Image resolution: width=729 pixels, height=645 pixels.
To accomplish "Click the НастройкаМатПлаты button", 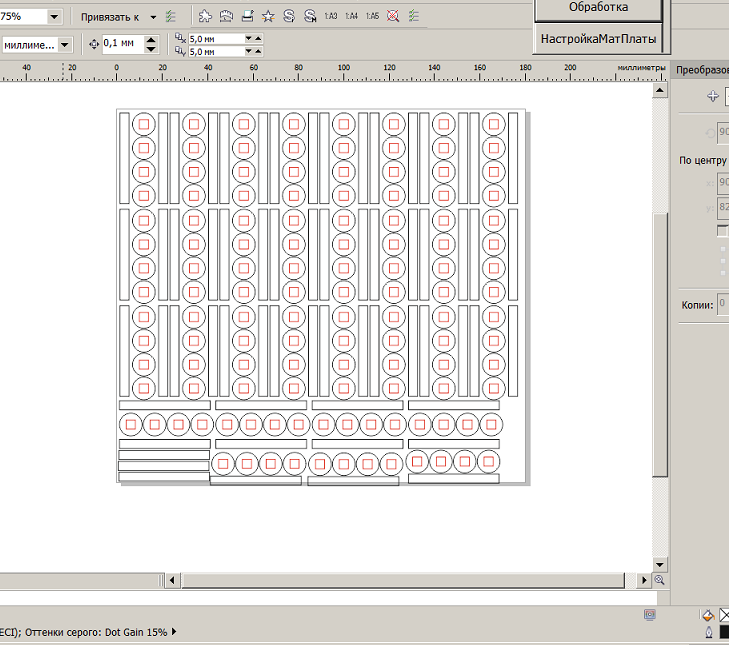I will (600, 40).
